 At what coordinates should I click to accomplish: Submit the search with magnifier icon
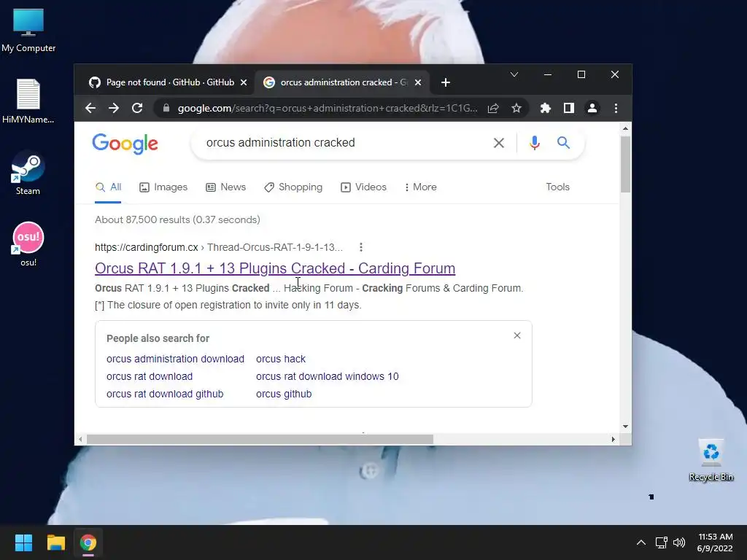564,142
